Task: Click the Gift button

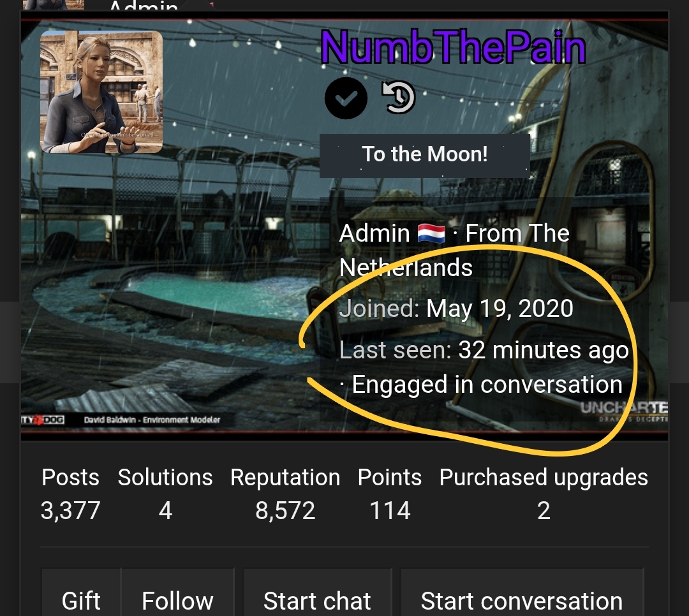Action: point(81,600)
